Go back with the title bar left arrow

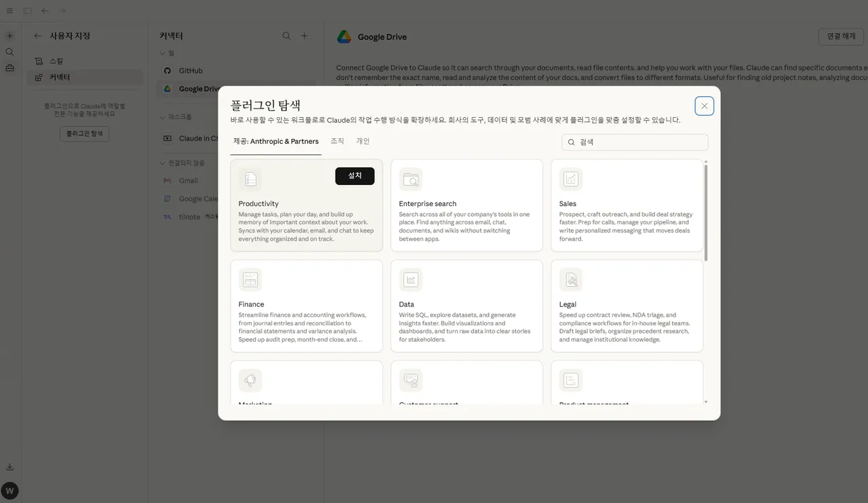45,11
